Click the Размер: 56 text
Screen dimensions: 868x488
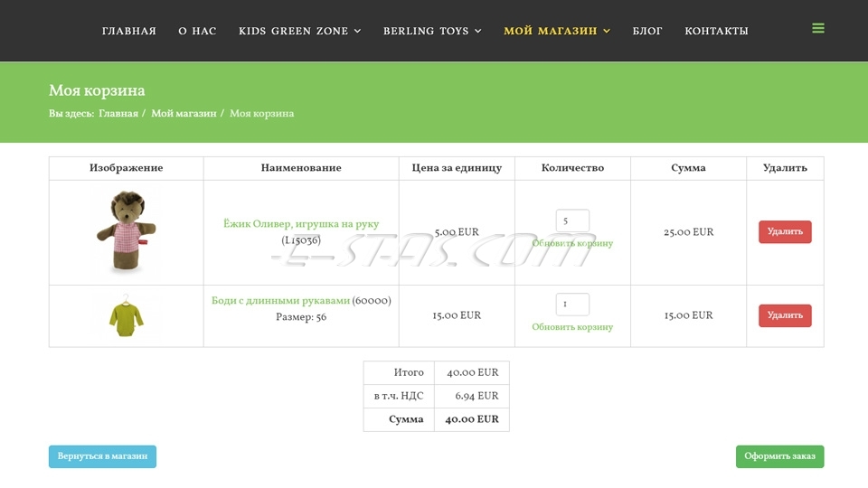pos(301,317)
